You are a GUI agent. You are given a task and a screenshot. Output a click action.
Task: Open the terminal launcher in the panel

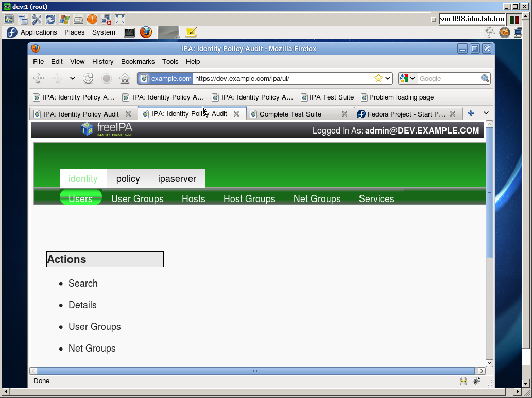129,32
